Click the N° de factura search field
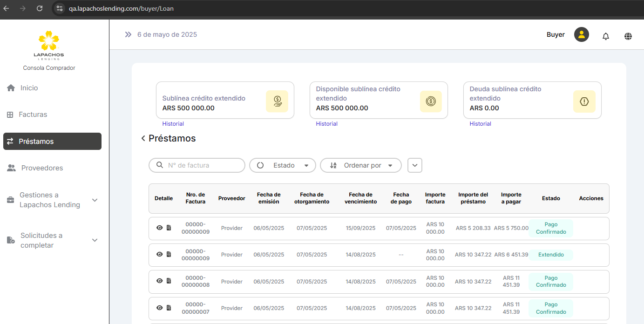The image size is (644, 324). [203, 165]
